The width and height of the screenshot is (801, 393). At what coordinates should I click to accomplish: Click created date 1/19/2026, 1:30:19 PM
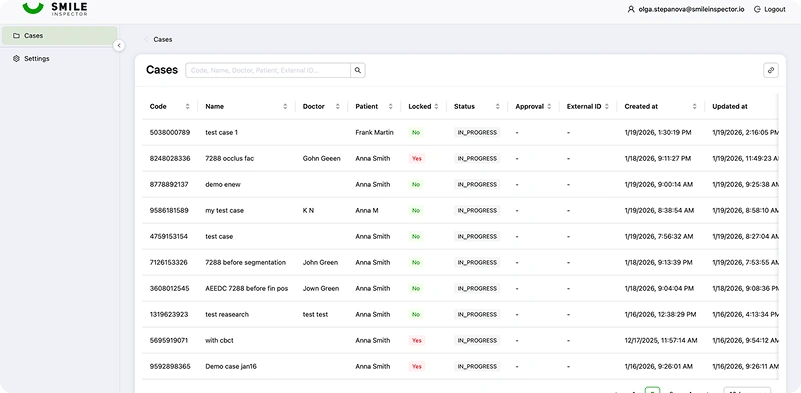click(658, 132)
